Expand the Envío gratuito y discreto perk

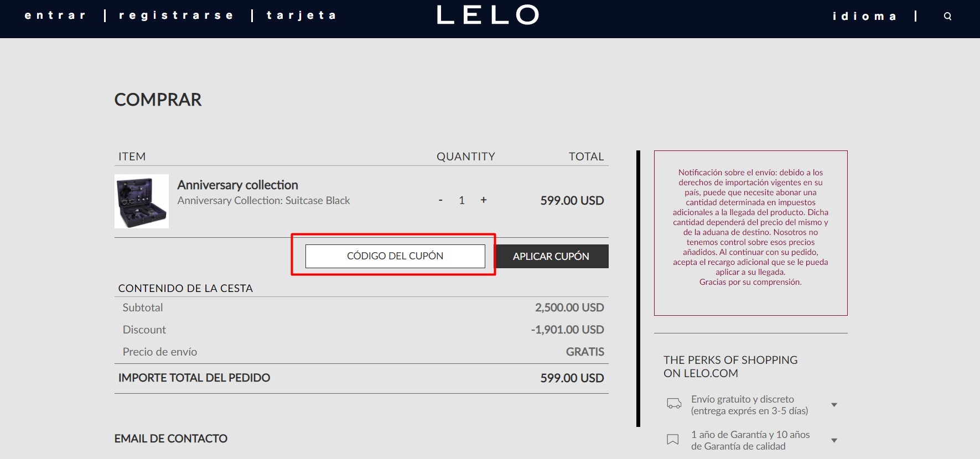[834, 405]
